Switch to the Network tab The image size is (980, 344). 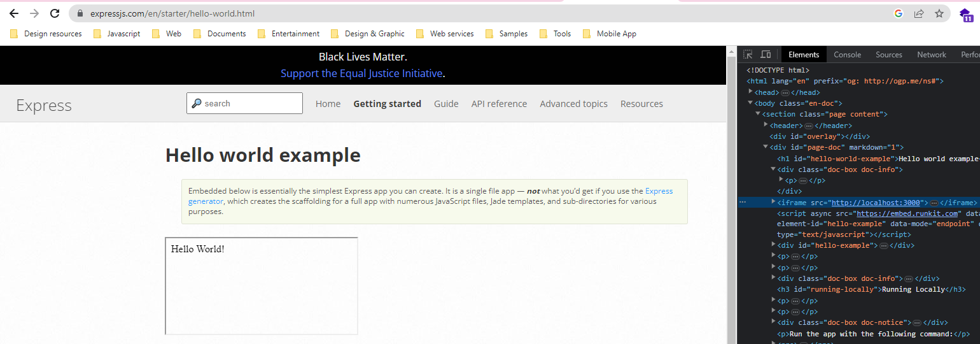(932, 55)
